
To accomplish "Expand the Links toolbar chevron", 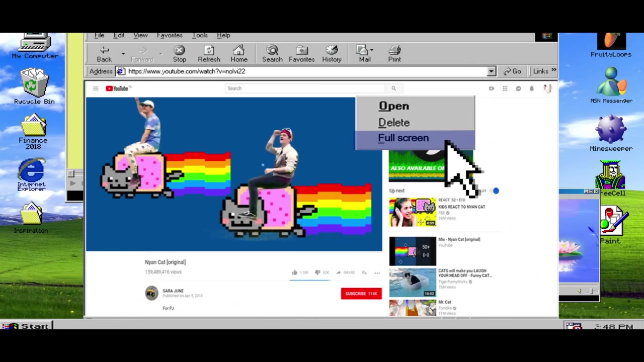I will 553,71.
